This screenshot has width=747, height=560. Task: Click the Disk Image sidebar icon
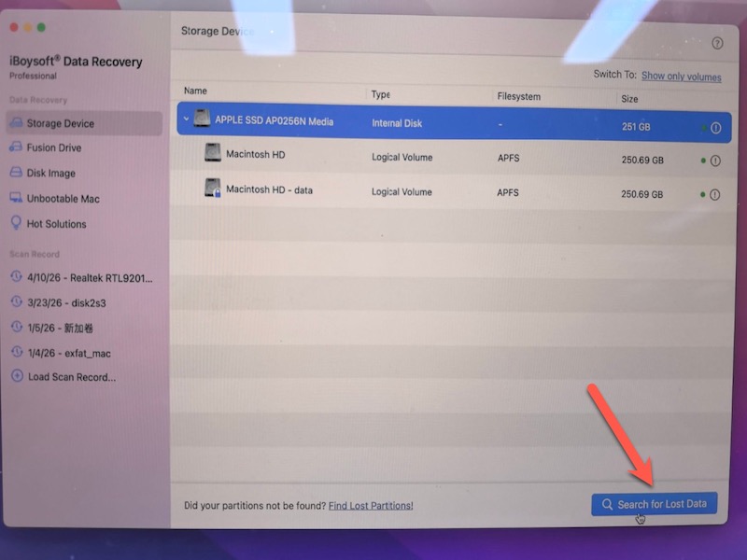pyautogui.click(x=16, y=173)
